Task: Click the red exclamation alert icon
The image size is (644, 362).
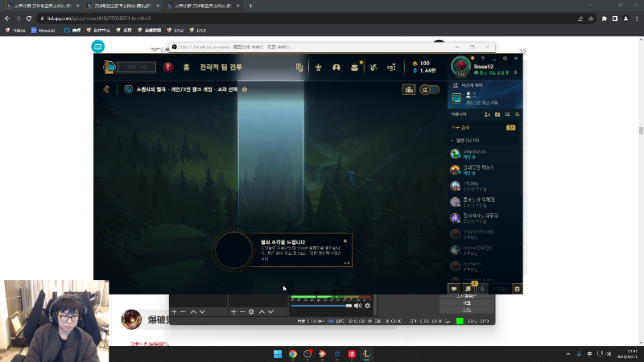Action: 168,67
